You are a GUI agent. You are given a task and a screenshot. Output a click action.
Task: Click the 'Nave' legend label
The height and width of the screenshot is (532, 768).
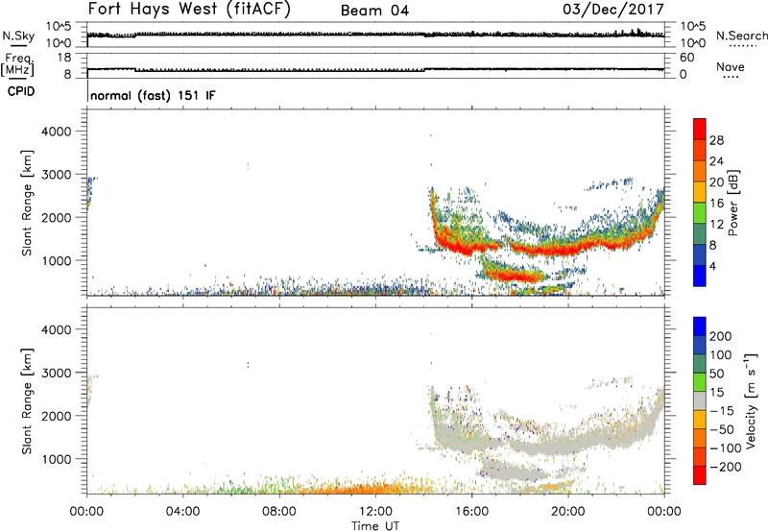[731, 66]
